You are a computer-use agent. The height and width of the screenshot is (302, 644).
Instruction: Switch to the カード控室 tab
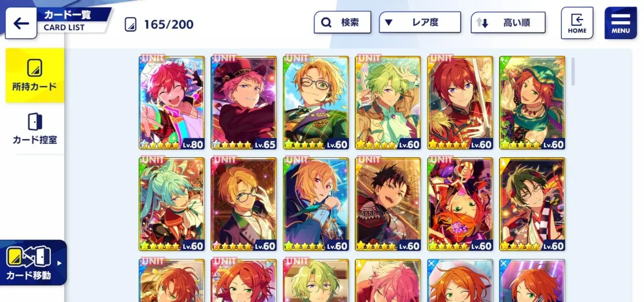pyautogui.click(x=35, y=129)
